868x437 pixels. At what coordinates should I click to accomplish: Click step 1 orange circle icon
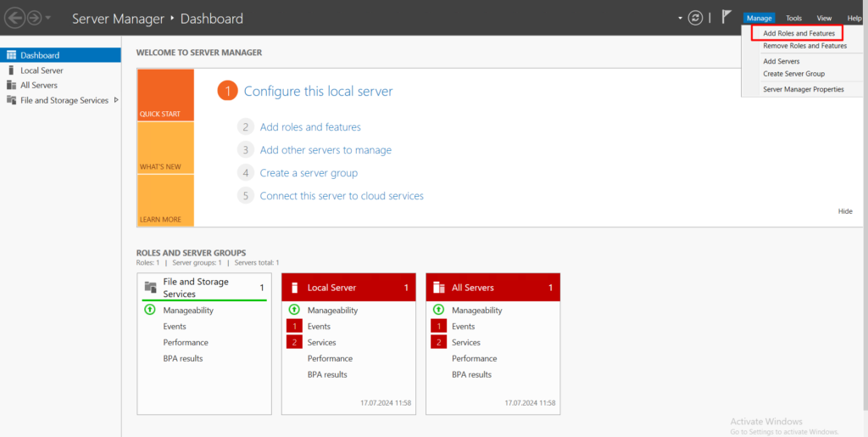[227, 91]
